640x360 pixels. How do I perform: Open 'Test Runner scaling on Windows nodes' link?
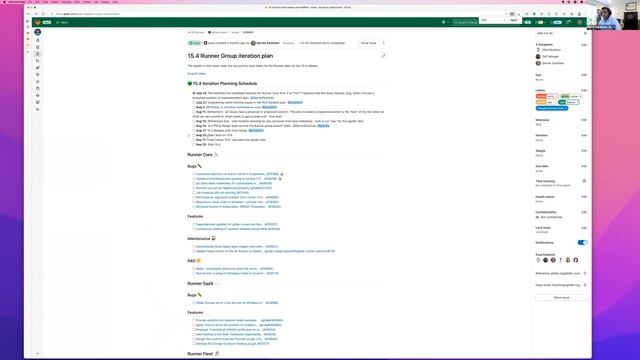tap(237, 273)
